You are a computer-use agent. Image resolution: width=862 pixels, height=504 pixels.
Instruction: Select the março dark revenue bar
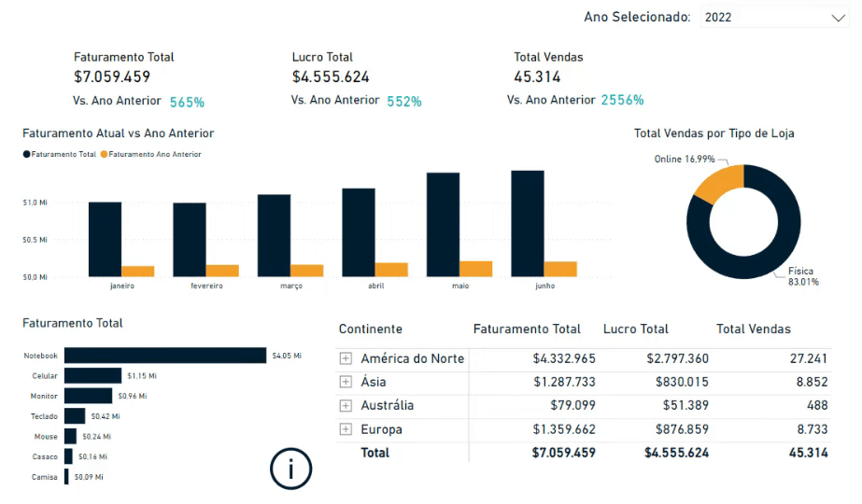(274, 235)
